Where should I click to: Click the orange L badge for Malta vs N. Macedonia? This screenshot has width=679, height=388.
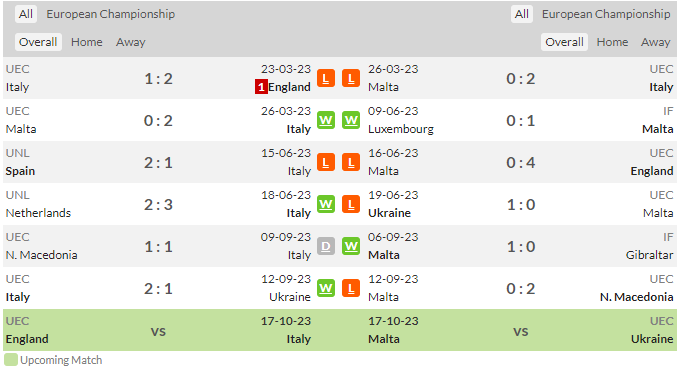coord(351,288)
